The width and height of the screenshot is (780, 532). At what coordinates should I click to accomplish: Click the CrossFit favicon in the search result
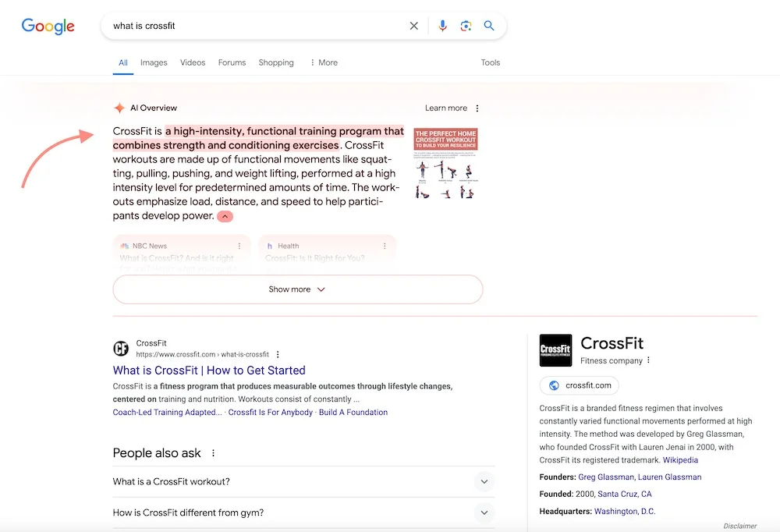[x=121, y=348]
